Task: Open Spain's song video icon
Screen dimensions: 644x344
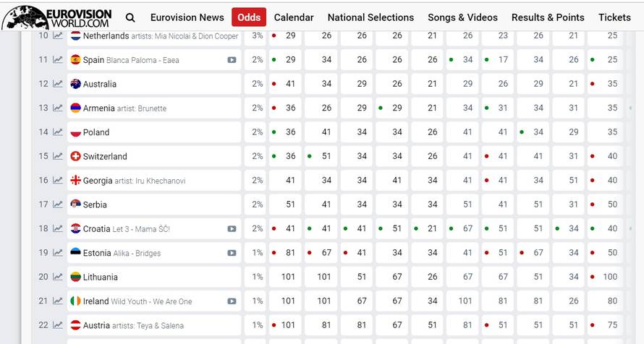Action: coord(232,60)
